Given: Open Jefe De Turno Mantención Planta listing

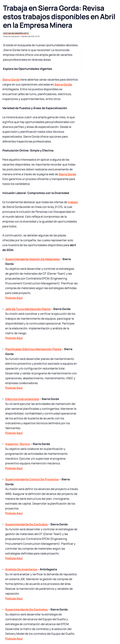Looking at the screenshot, I should [x=28, y=309].
